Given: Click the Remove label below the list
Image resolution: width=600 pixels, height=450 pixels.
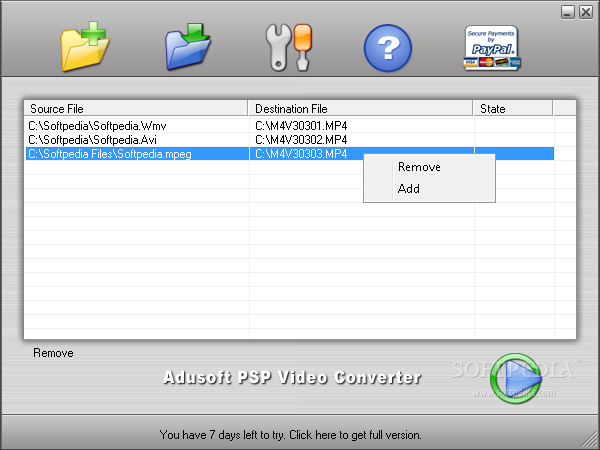Looking at the screenshot, I should (53, 353).
